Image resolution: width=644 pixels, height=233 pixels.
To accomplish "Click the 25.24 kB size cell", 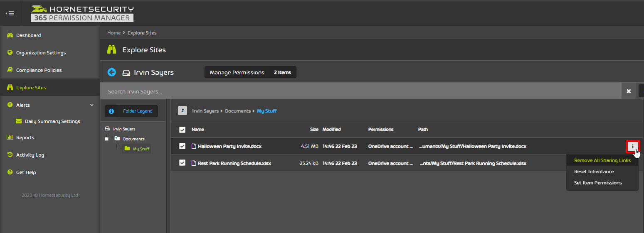I will [x=309, y=163].
